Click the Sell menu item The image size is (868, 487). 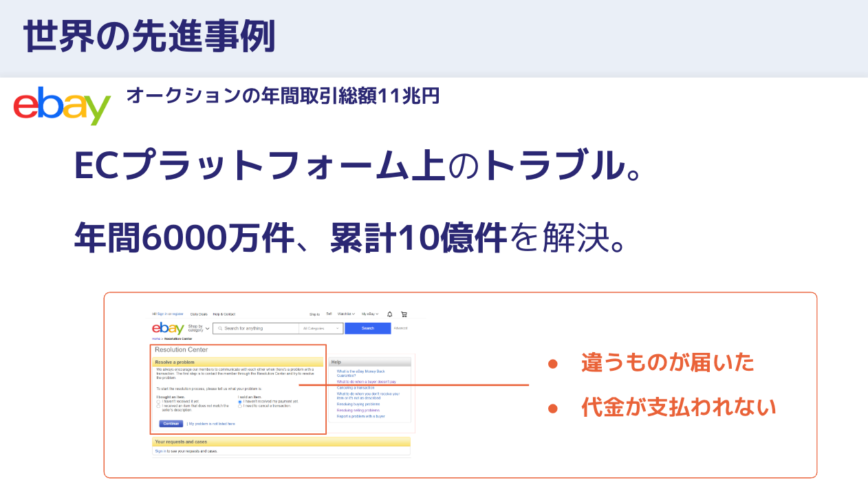(x=329, y=314)
